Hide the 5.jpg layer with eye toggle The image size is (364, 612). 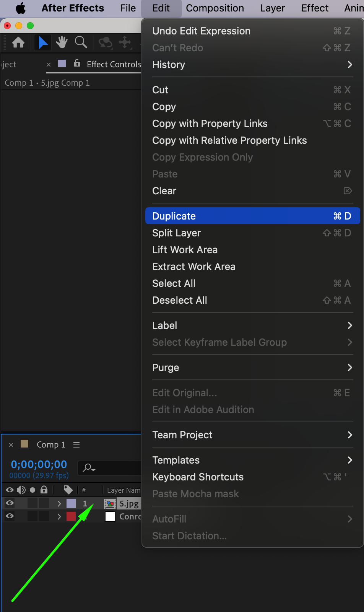coord(10,503)
